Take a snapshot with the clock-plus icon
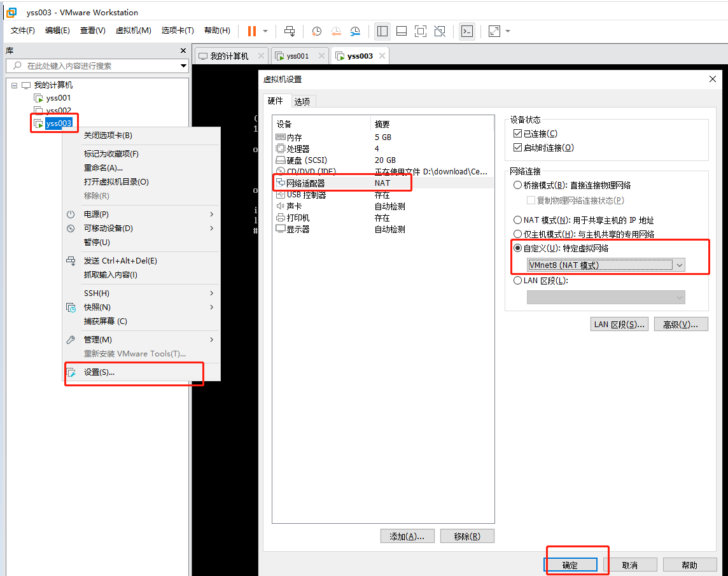The height and width of the screenshot is (576, 728). [317, 31]
